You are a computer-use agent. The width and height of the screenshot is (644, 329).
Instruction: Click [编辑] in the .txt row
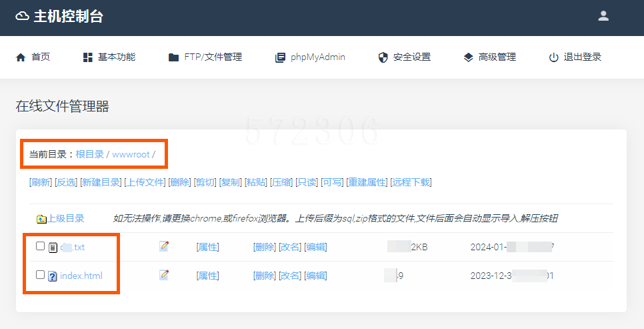(315, 247)
